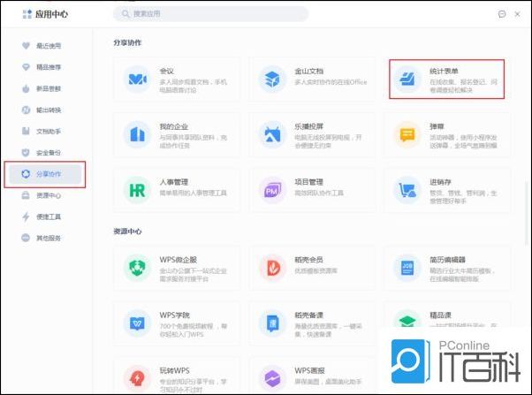Open the 简历编辑器 JOB icon
This screenshot has width=532, height=395.
[x=407, y=268]
